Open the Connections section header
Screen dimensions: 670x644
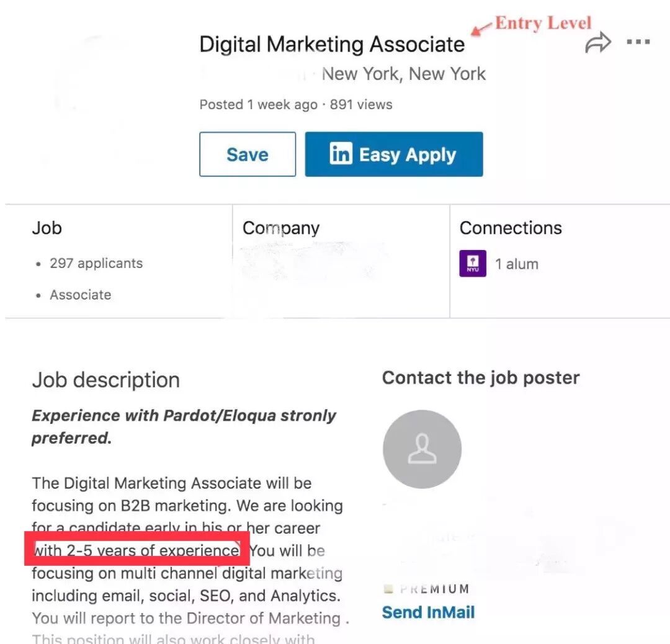(510, 228)
